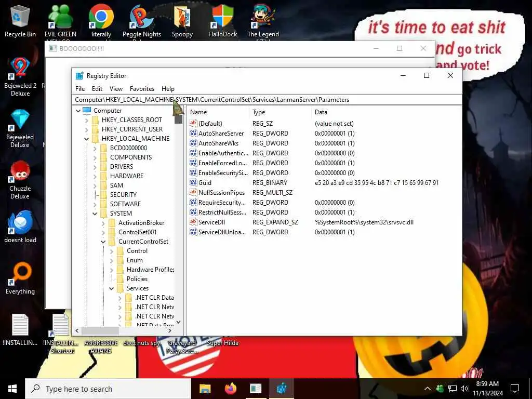This screenshot has height=399, width=532.
Task: Launch Bejeweled Deluxe diamond icon
Action: click(20, 128)
